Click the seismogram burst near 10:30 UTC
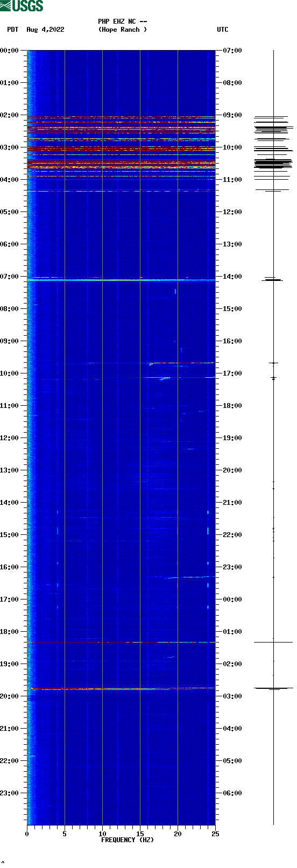The width and height of the screenshot is (297, 868). [x=273, y=163]
